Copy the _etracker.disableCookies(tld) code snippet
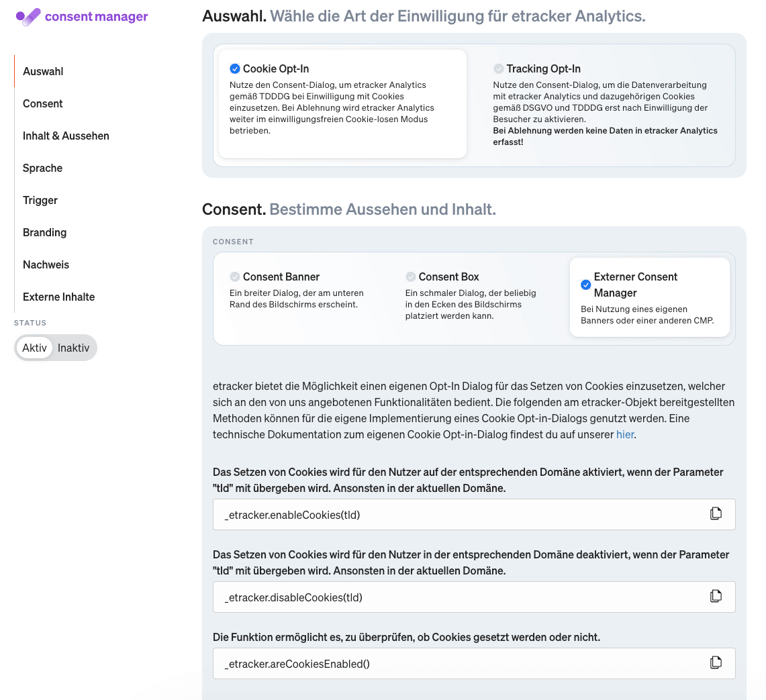Image resolution: width=766 pixels, height=700 pixels. pos(716,597)
